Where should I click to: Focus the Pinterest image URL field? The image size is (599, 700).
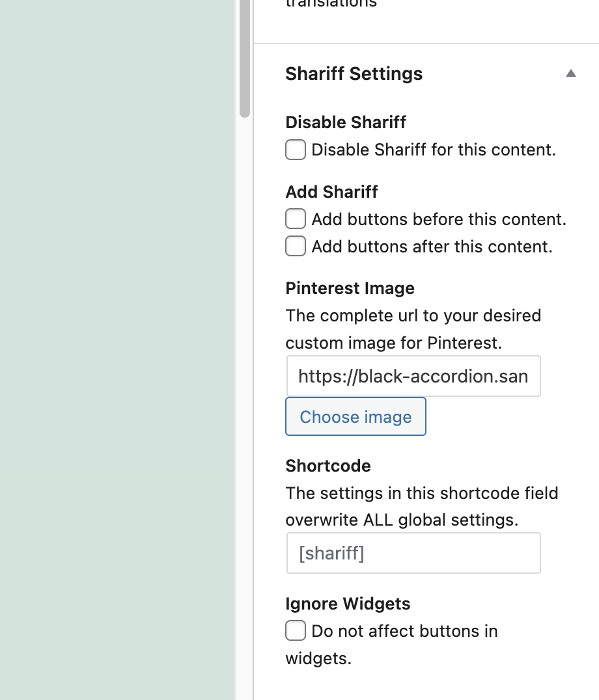pos(413,376)
